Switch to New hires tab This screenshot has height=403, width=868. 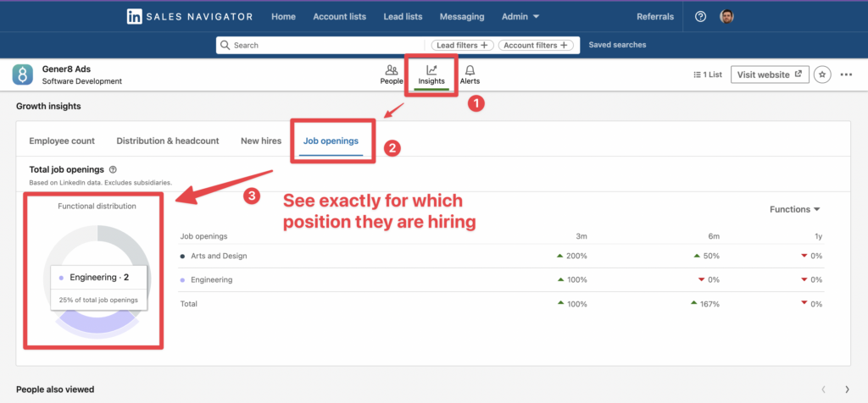261,141
